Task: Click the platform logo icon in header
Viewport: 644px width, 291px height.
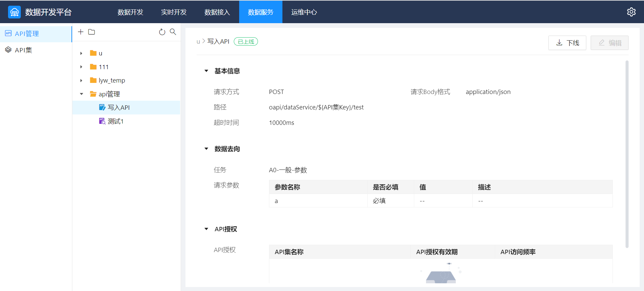Action: [x=14, y=12]
